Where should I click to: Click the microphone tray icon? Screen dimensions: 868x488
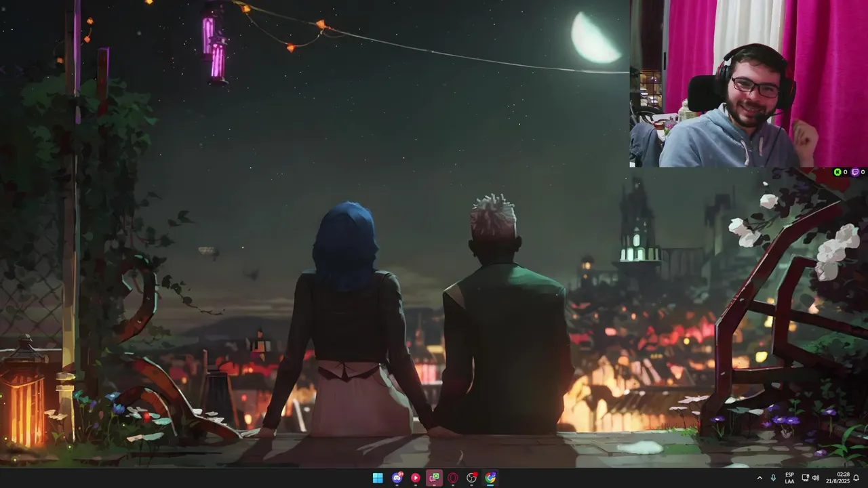tap(773, 478)
